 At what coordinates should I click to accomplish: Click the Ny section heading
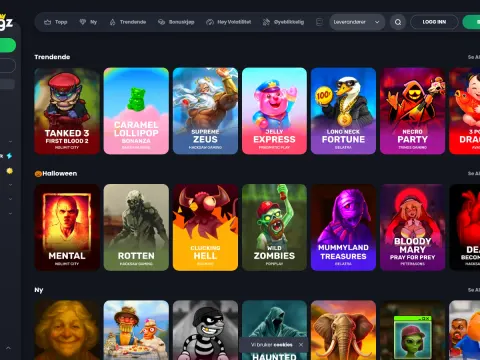coord(39,290)
